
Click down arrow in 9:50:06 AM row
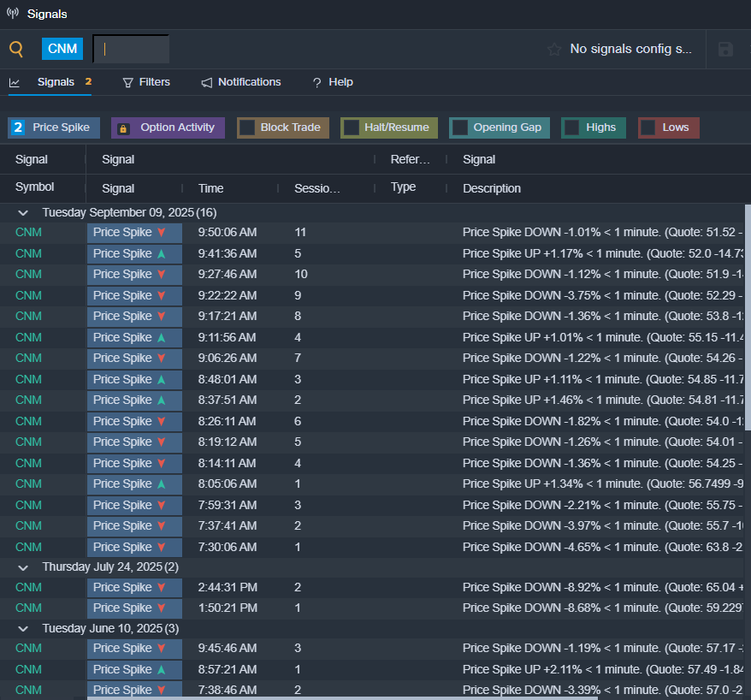click(162, 233)
